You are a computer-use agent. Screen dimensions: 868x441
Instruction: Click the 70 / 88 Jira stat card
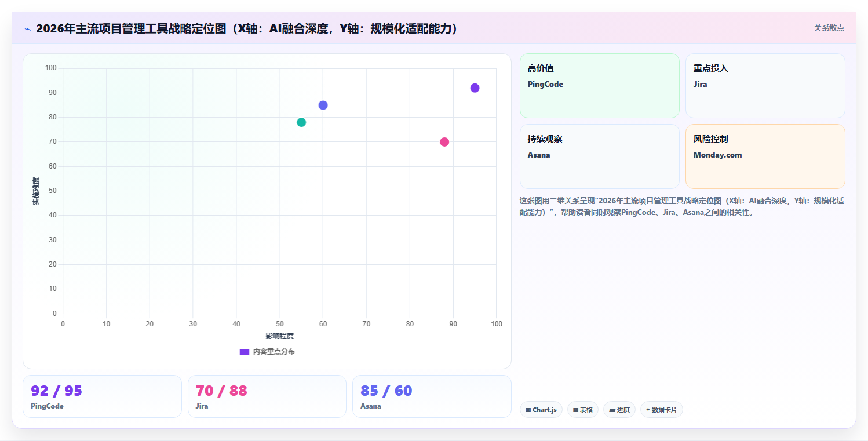click(267, 396)
